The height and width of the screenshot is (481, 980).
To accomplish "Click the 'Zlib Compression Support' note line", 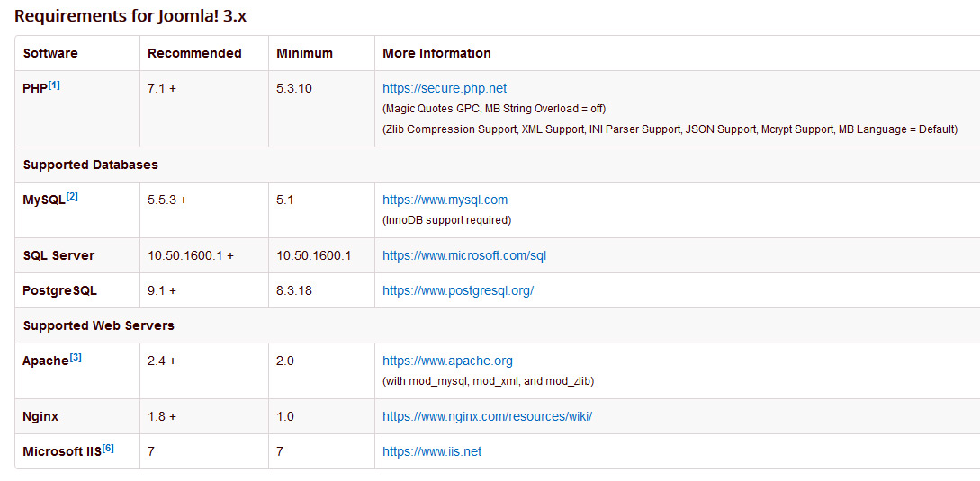I will tap(670, 129).
